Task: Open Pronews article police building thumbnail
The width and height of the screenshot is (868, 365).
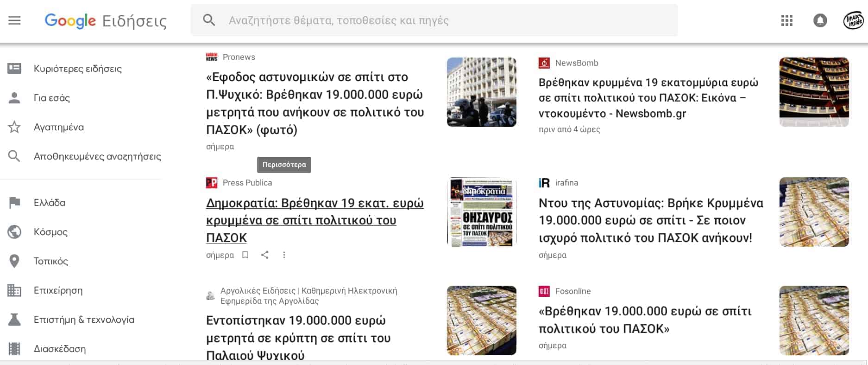Action: tap(482, 92)
